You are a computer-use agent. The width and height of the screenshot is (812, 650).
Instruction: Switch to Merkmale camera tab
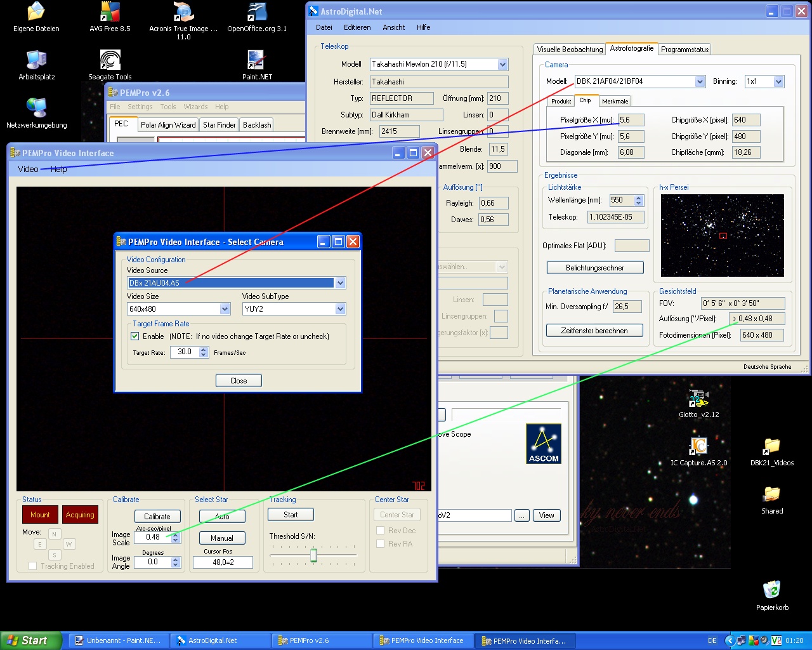point(615,101)
